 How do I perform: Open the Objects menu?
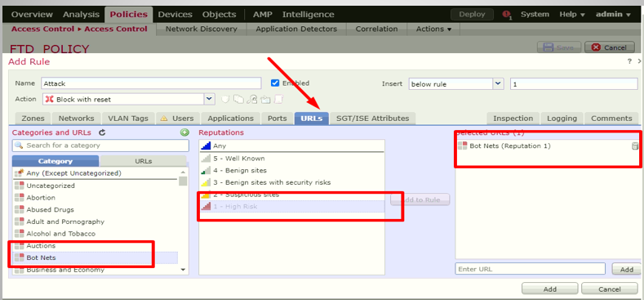219,15
